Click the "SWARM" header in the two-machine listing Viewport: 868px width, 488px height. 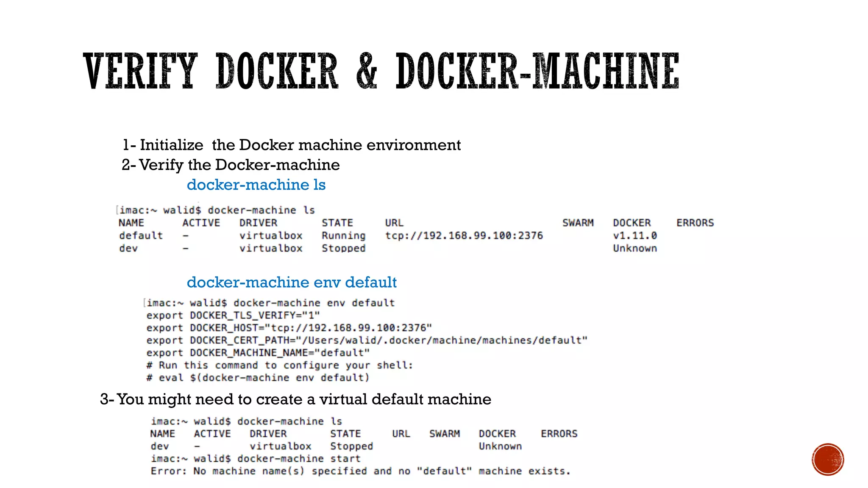(578, 223)
